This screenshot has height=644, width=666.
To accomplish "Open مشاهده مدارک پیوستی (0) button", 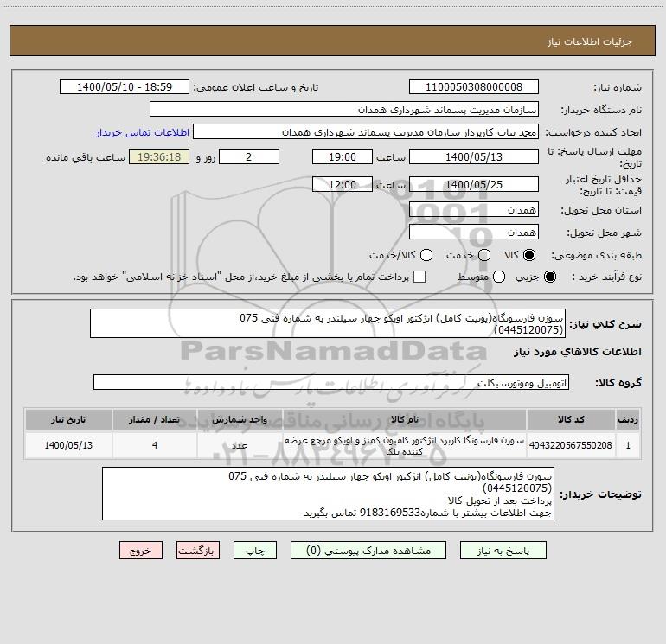I will pyautogui.click(x=368, y=550).
